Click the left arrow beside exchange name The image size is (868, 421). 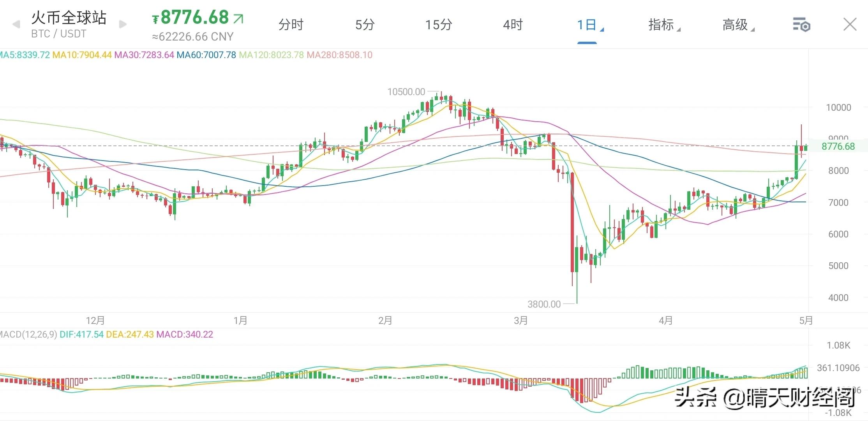[16, 25]
